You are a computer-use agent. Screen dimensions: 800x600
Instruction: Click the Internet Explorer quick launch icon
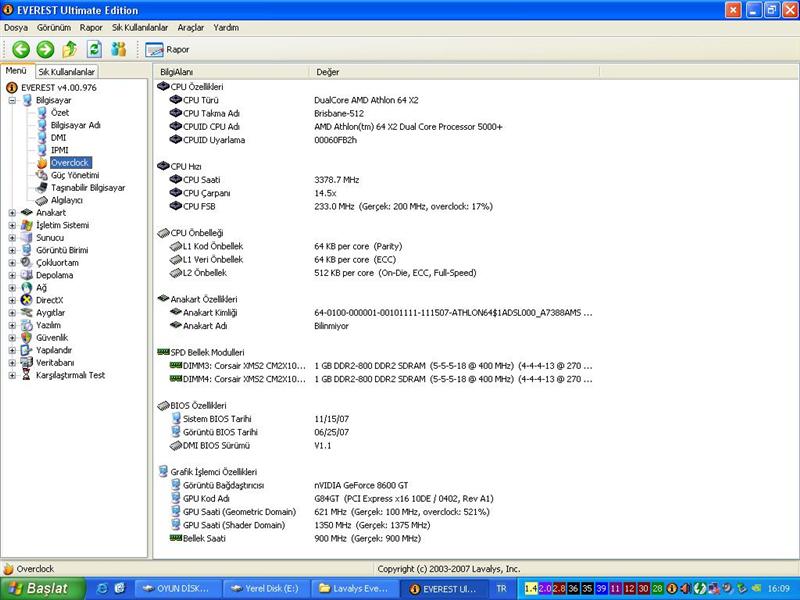[102, 588]
